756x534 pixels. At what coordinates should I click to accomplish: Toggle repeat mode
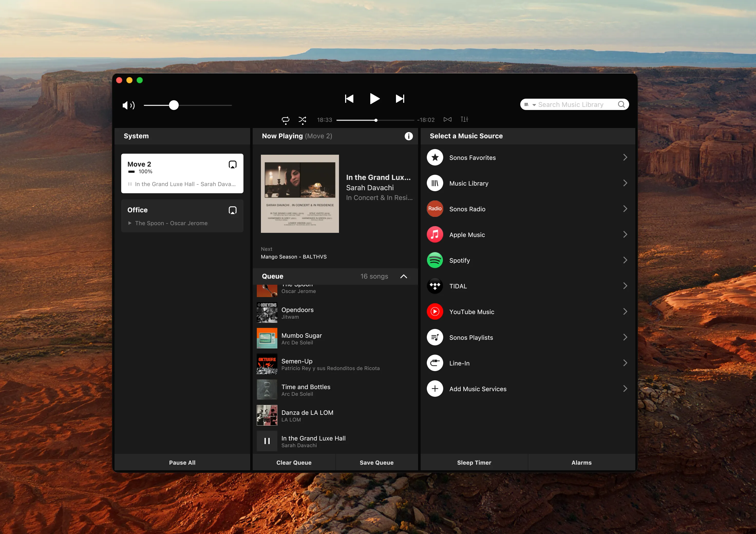(x=286, y=119)
